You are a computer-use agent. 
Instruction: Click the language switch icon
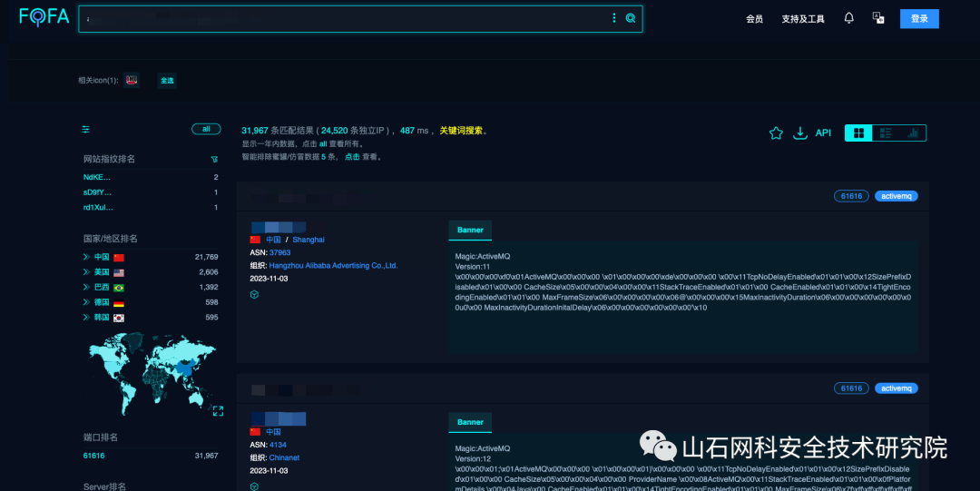pos(878,18)
